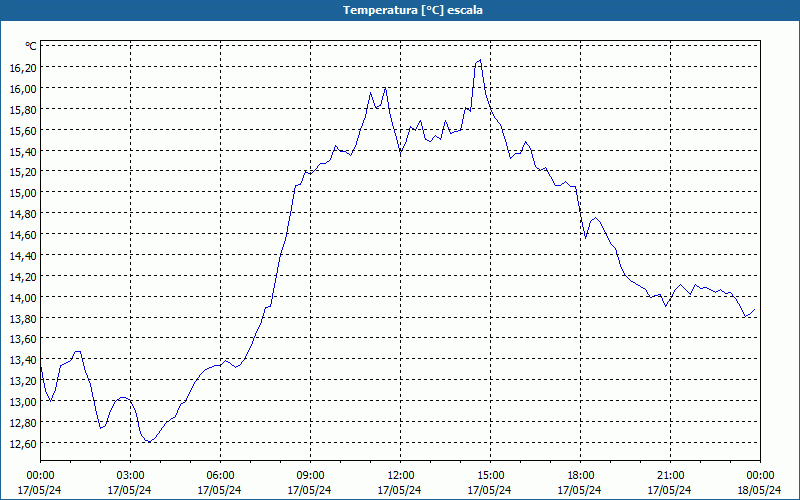Pick the 17/05/24 date under 18:00
This screenshot has height=500, width=800.
click(580, 490)
